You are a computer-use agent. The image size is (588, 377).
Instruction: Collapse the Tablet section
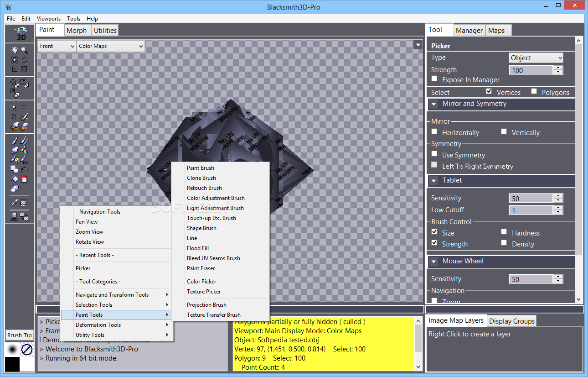click(x=433, y=180)
